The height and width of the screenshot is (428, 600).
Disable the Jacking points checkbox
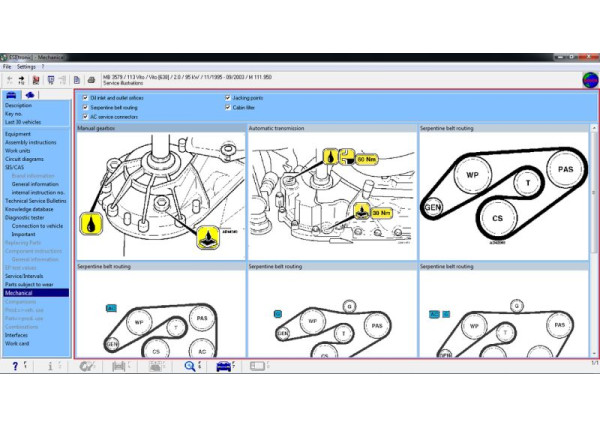(228, 98)
